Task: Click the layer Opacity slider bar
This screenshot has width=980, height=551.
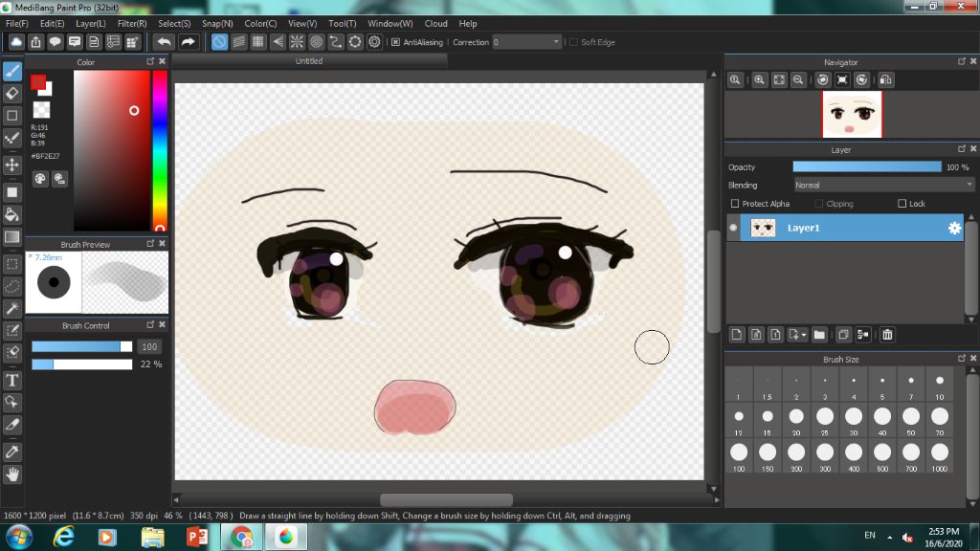Action: (867, 166)
